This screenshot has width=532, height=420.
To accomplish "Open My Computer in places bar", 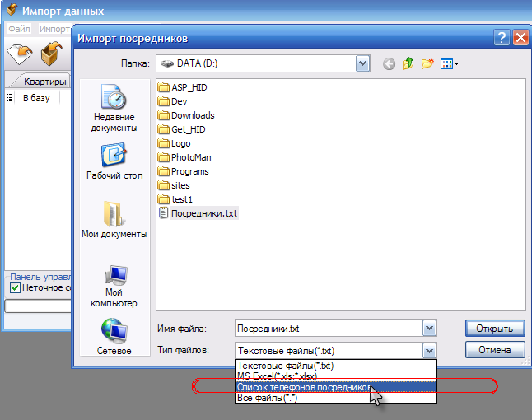I will coord(114,285).
